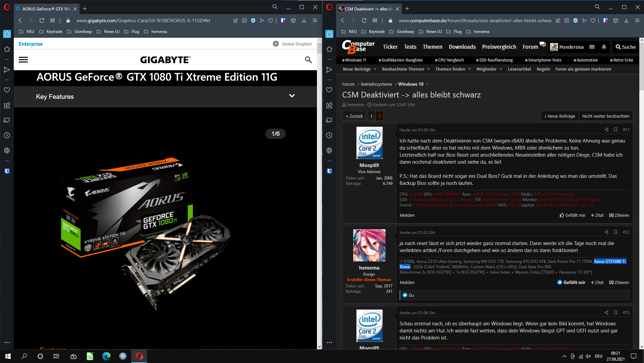The width and height of the screenshot is (644, 363).
Task: Click Foren als gelesen markieren
Action: [x=583, y=69]
